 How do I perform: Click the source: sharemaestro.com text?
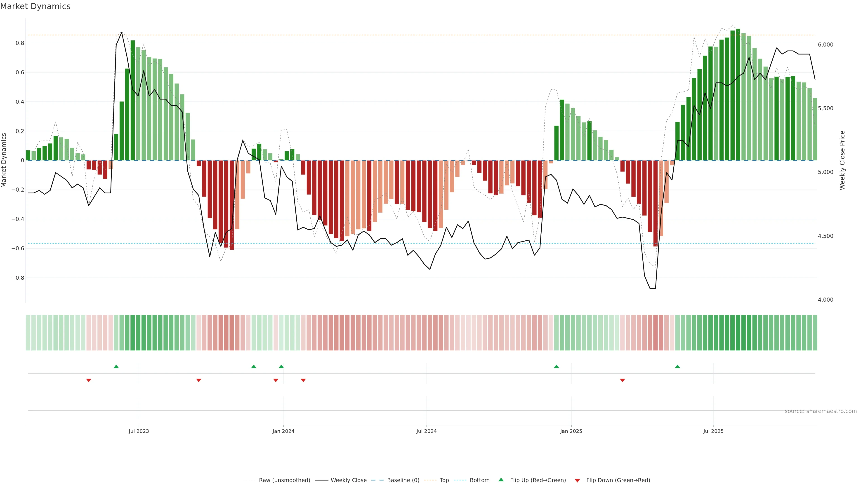[821, 411]
